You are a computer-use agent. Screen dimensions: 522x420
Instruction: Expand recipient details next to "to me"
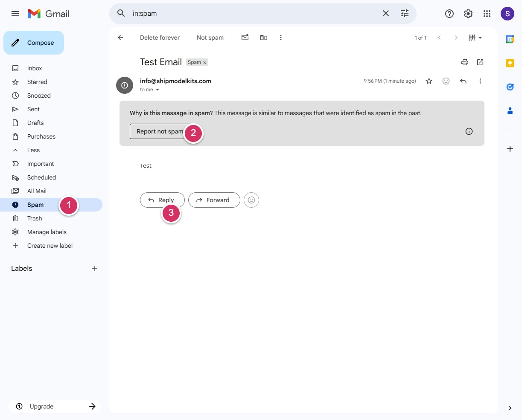157,90
